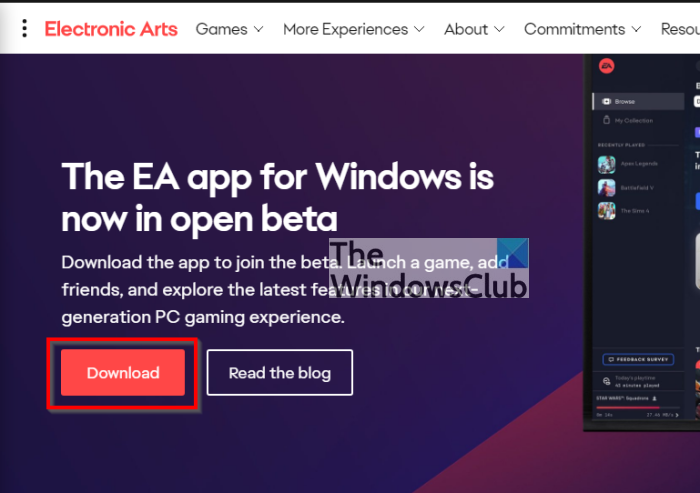Select the Browse icon in the app sidebar
Viewport: 700px width, 493px height.
pos(606,101)
